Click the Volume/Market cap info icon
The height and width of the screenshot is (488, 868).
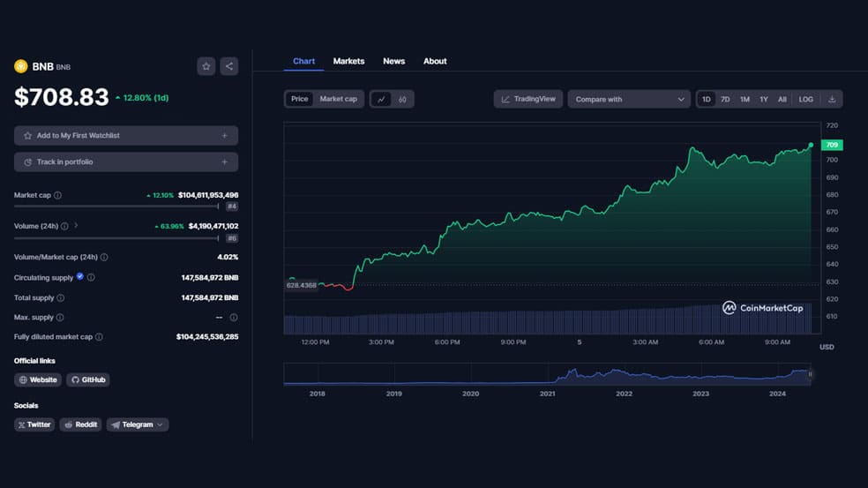point(104,257)
